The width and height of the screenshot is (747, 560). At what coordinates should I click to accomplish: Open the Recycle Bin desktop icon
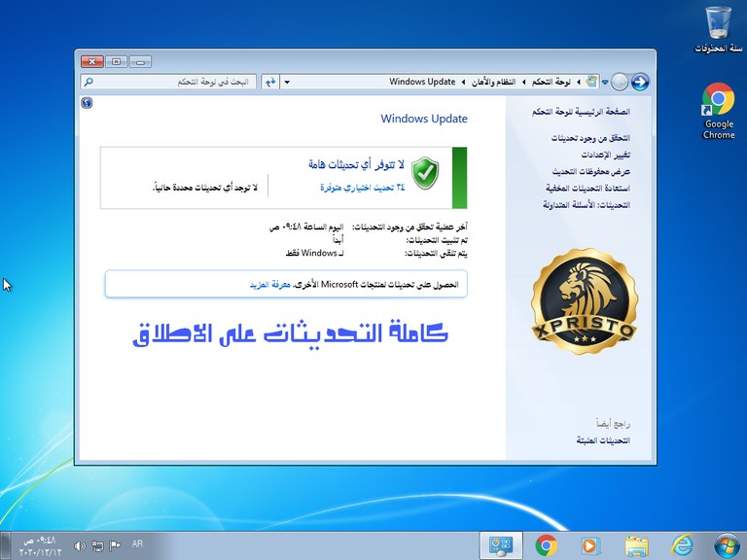718,29
